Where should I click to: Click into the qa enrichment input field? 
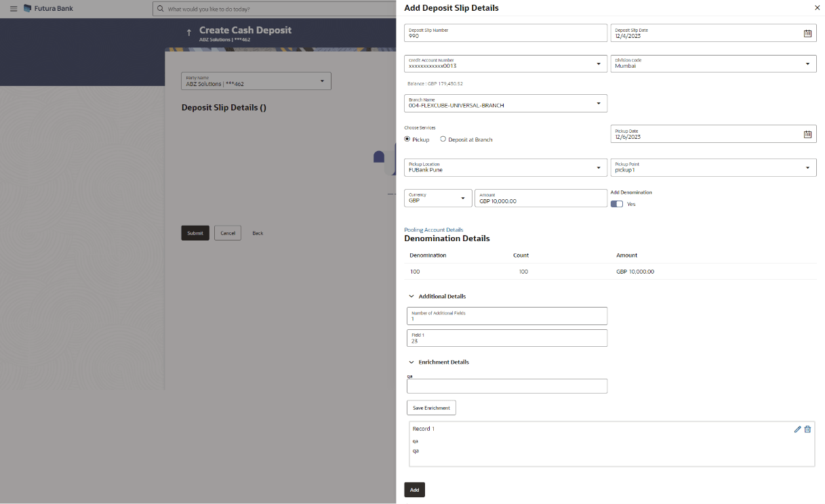507,386
